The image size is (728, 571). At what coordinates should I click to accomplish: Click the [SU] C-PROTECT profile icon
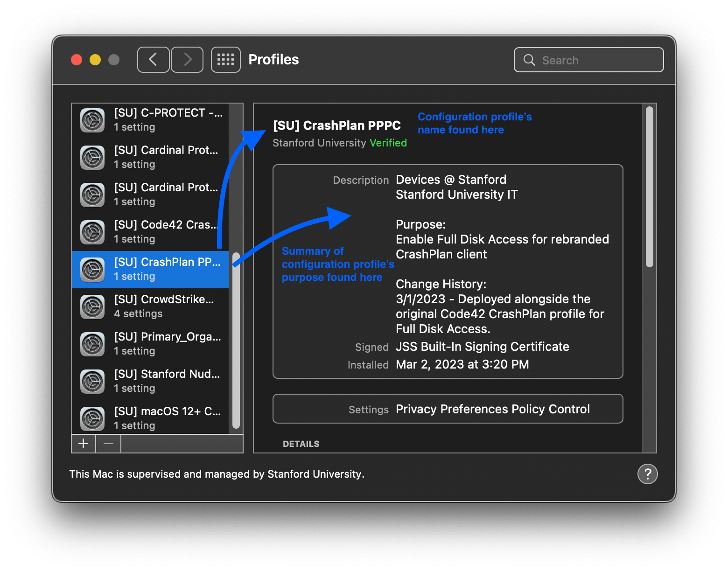[92, 120]
